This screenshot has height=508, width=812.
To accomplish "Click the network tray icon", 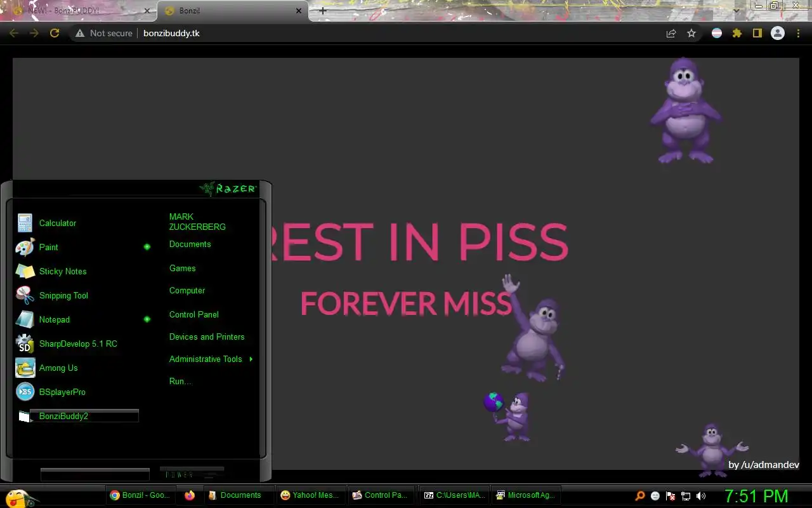I will [686, 496].
